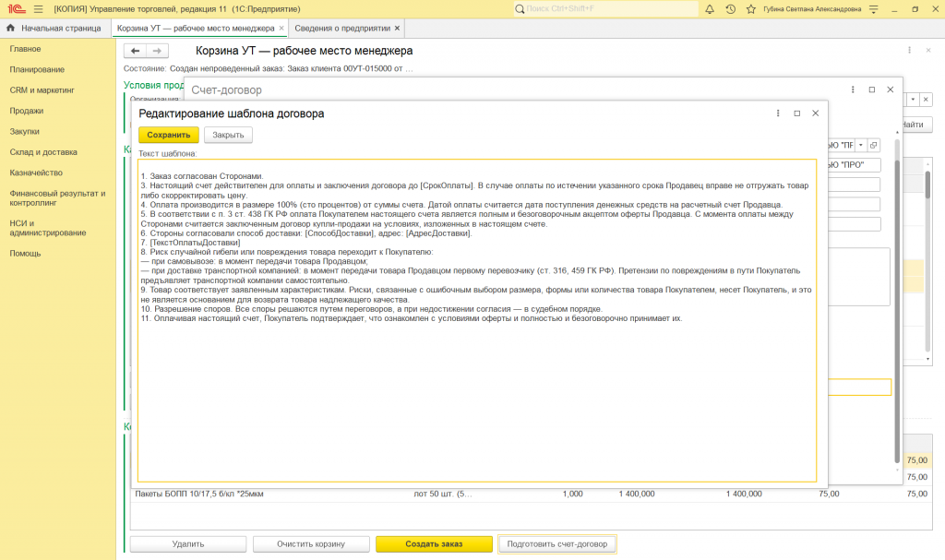Click the search magnifier icon

520,9
